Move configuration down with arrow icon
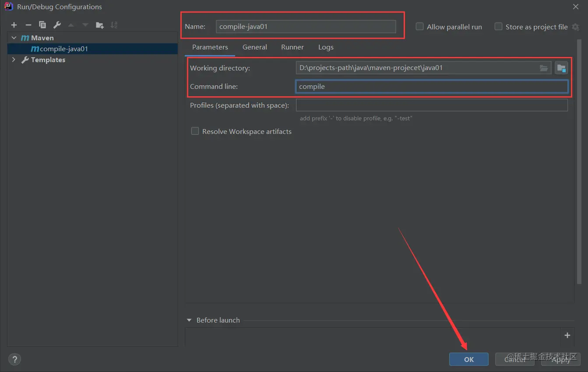588x372 pixels. click(85, 25)
